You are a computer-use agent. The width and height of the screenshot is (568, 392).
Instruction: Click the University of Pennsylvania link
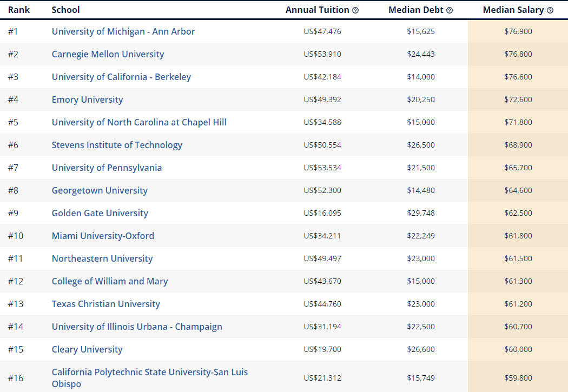point(107,168)
